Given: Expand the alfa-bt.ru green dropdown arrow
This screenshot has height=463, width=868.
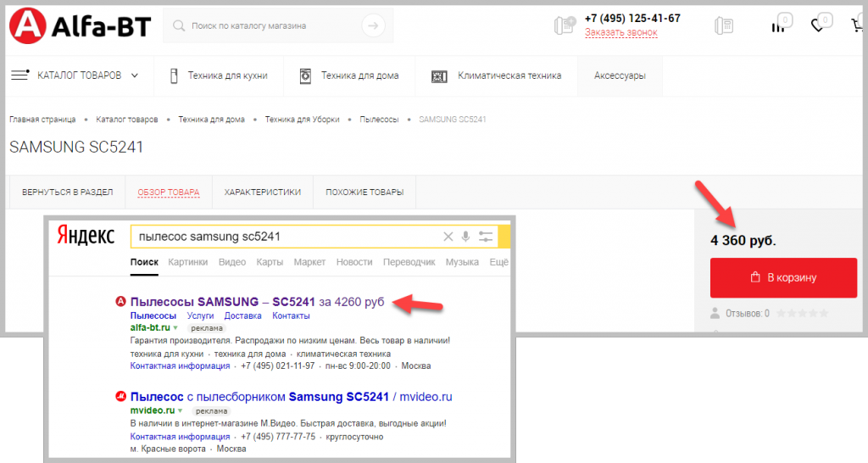Looking at the screenshot, I should click(x=175, y=327).
